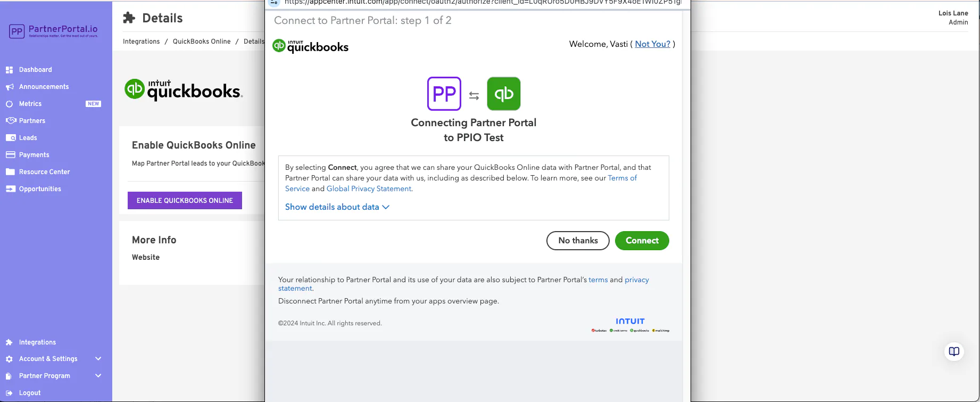Go to Metrics menu item
980x402 pixels.
click(30, 104)
